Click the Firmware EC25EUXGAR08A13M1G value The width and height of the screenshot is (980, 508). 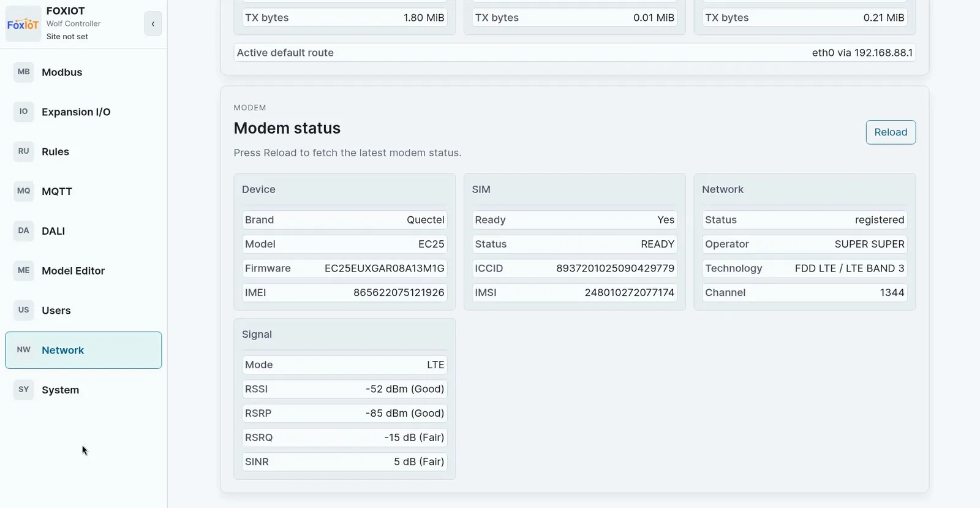[x=385, y=268]
